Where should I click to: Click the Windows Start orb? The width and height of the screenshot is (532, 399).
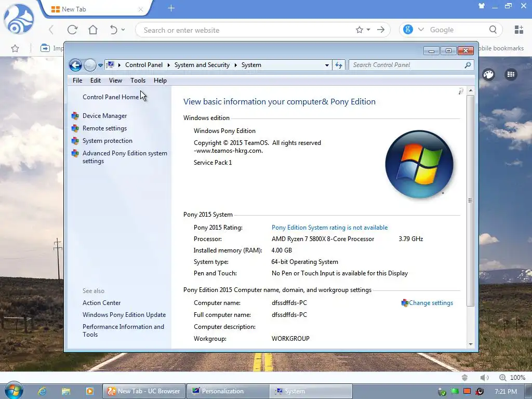click(x=14, y=391)
